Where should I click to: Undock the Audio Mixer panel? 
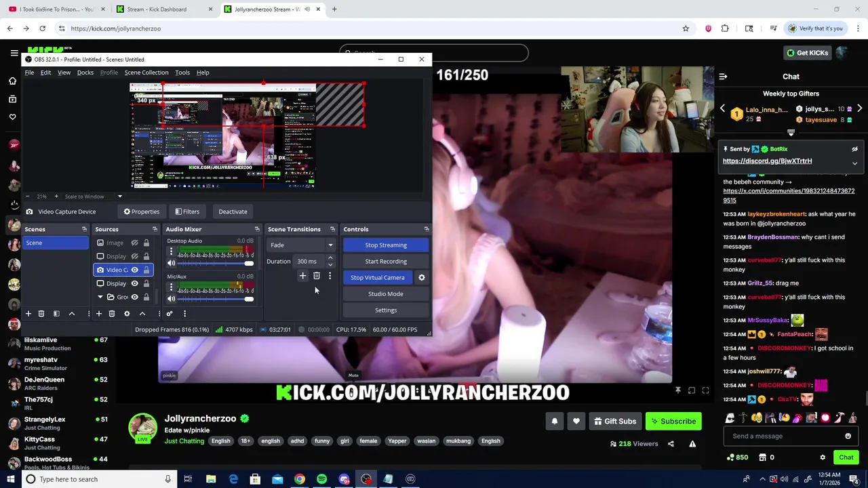click(x=257, y=229)
